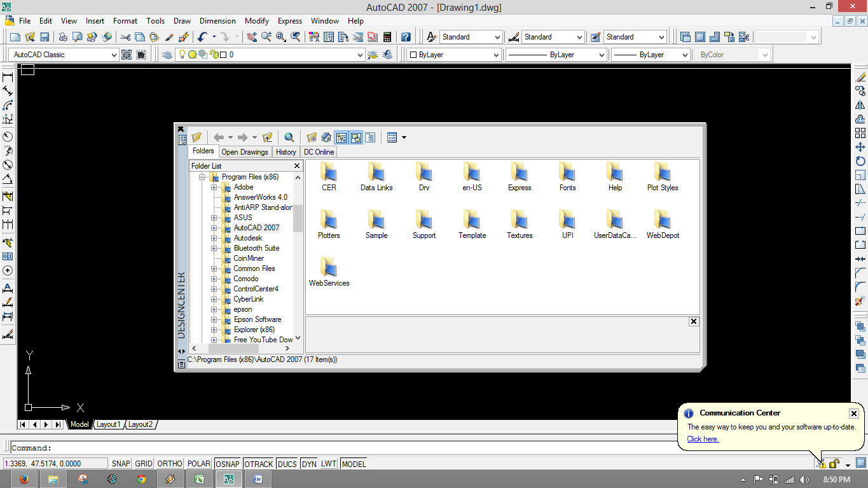This screenshot has width=868, height=488.
Task: Select the Layout1 tab
Action: 108,424
